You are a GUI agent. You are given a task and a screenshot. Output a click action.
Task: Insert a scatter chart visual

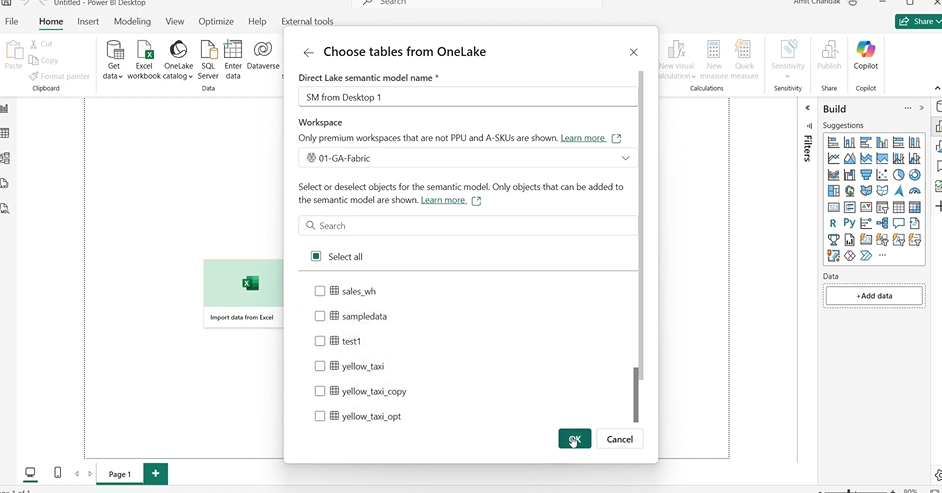tap(882, 175)
